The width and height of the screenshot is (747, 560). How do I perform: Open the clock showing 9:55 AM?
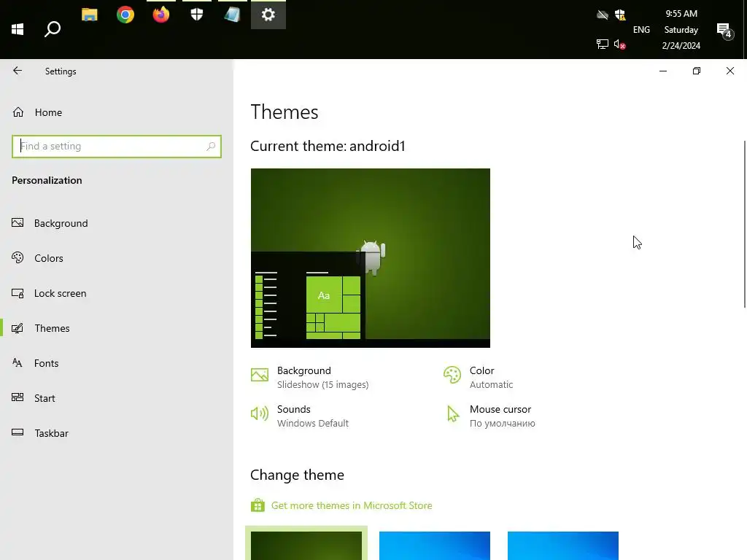click(x=681, y=29)
